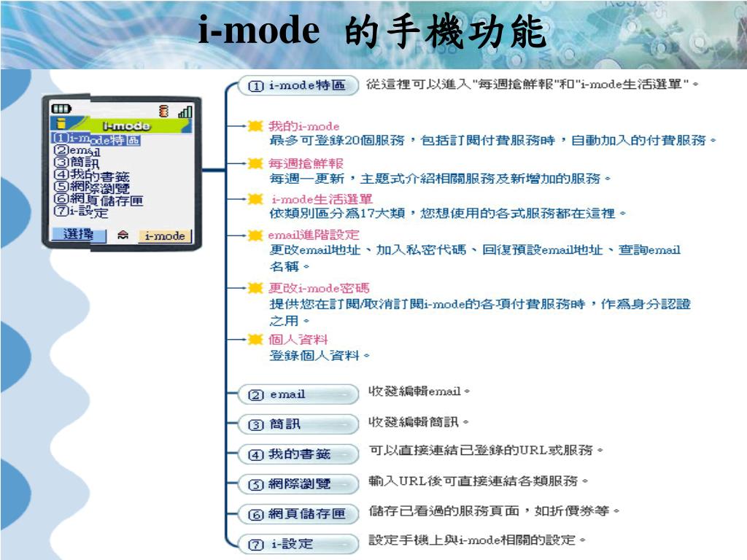This screenshot has width=747, height=560.
Task: Click the text 儲存已看過的服務頁面
Action: 444,511
